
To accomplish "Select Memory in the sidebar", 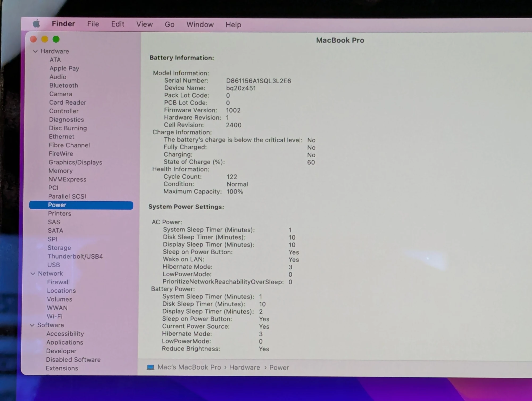I will click(60, 171).
